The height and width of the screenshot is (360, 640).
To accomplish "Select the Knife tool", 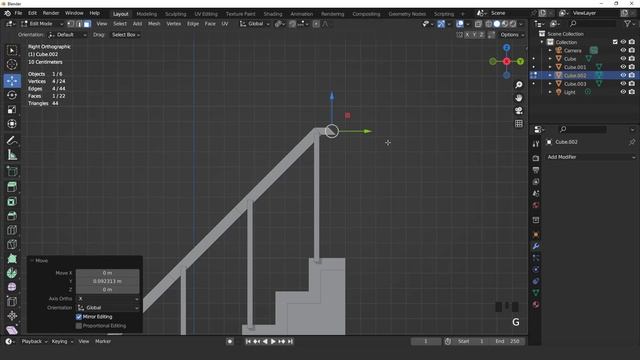I will click(12, 244).
